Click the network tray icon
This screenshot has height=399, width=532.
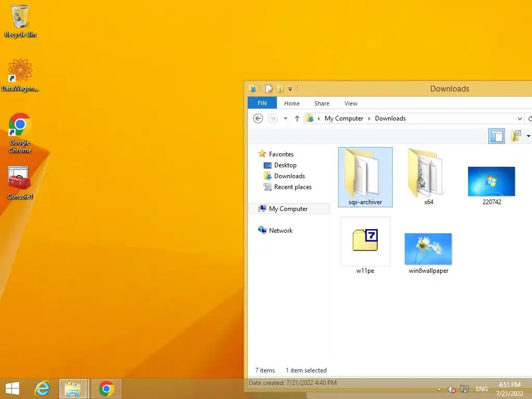pos(464,389)
